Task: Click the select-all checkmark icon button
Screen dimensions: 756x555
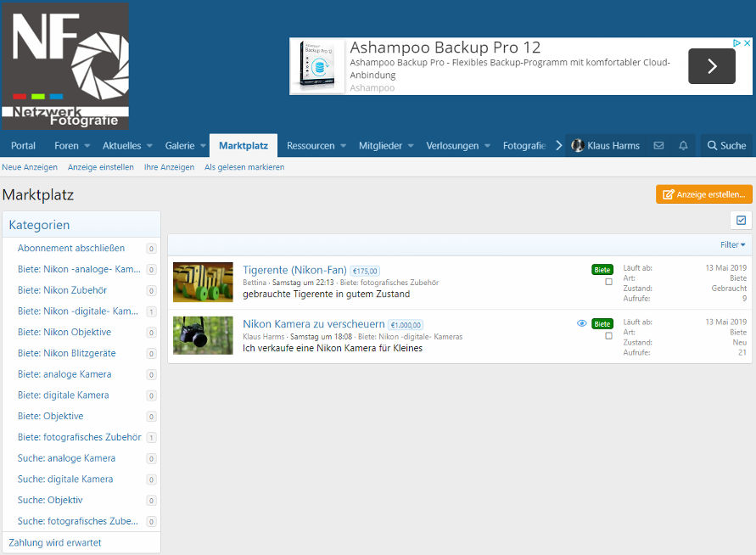Action: pyautogui.click(x=741, y=221)
